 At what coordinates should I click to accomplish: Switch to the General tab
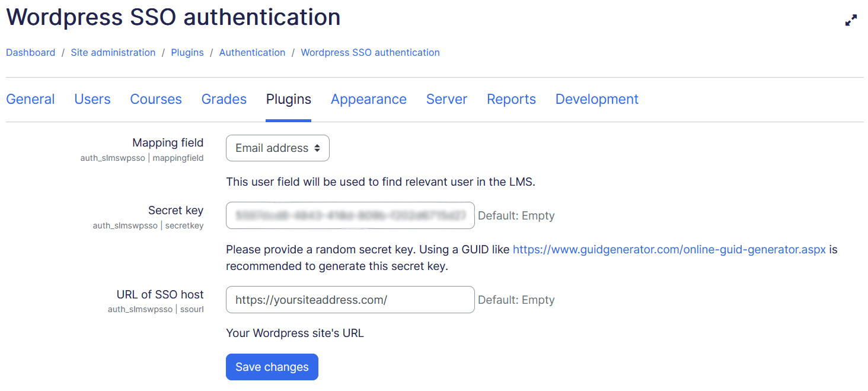(x=30, y=99)
